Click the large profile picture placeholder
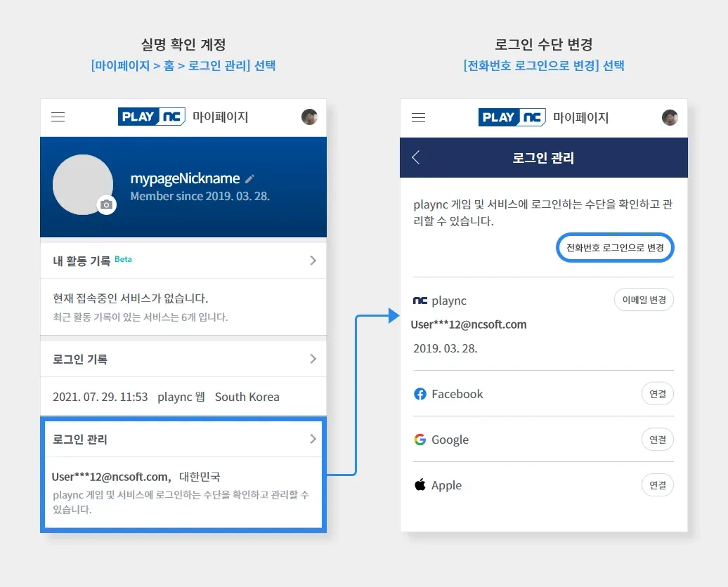 tap(83, 185)
